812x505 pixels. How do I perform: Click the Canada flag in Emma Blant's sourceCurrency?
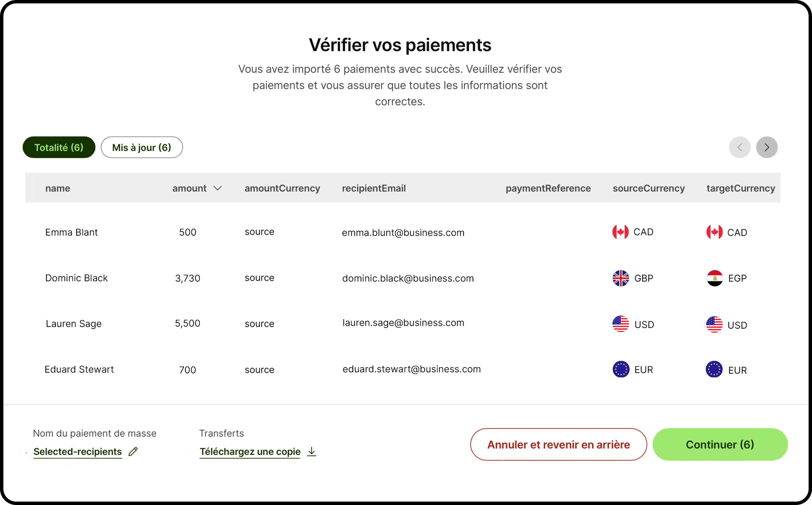pyautogui.click(x=620, y=232)
